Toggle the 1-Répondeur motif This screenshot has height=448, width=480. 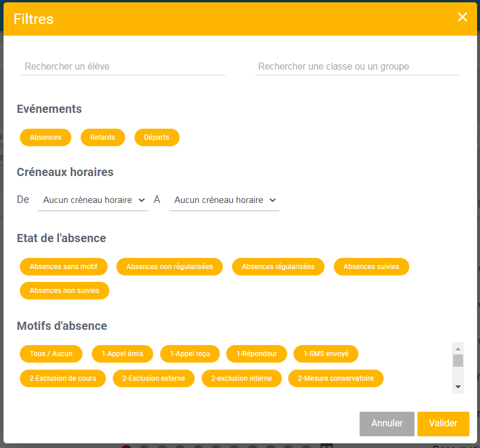(257, 354)
